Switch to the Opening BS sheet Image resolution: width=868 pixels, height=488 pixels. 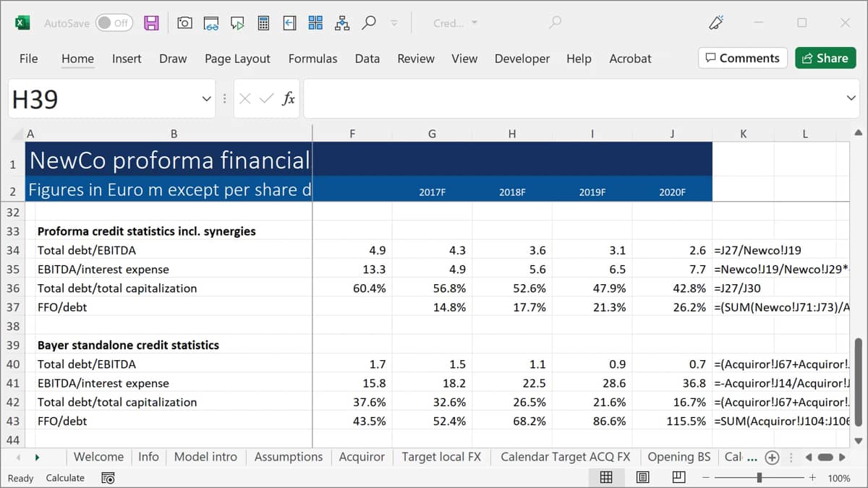pos(679,457)
